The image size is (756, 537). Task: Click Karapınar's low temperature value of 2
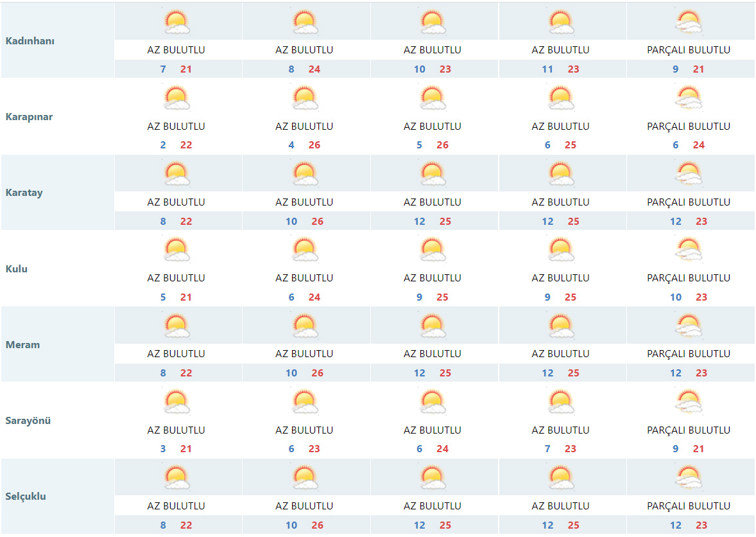163,145
